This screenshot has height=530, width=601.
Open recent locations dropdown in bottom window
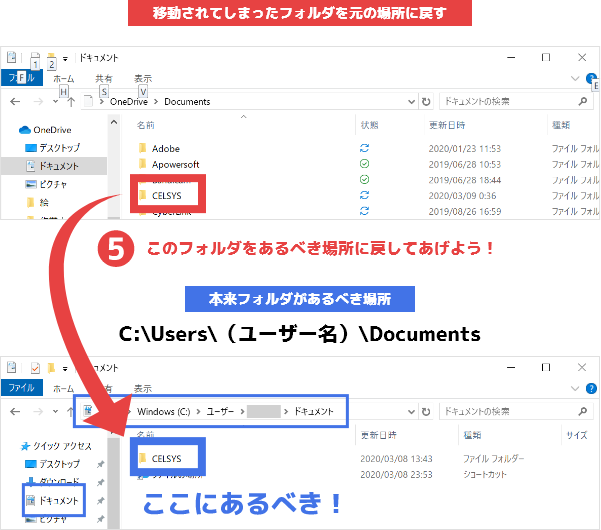[56, 412]
